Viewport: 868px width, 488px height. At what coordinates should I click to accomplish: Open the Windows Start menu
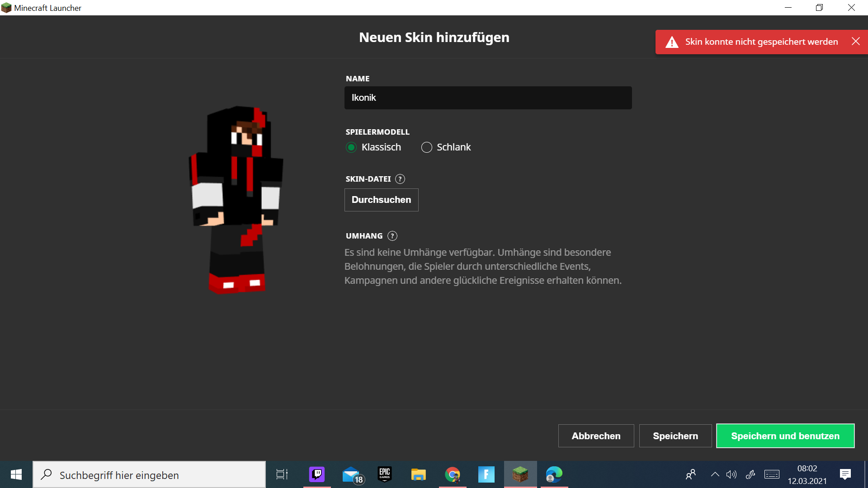point(16,474)
